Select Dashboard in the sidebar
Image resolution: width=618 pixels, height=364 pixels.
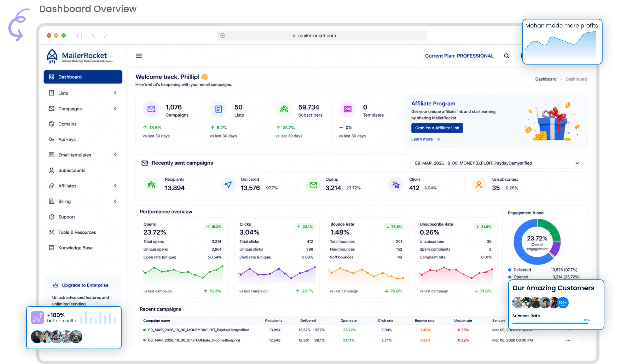point(83,77)
